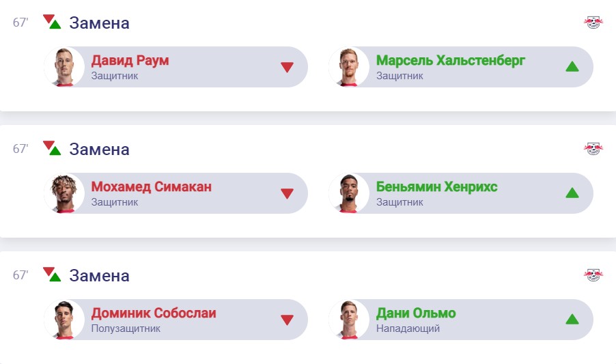Click RB Leipzig logo beside Szoboszlai substitution
The image size is (616, 364).
tap(593, 275)
